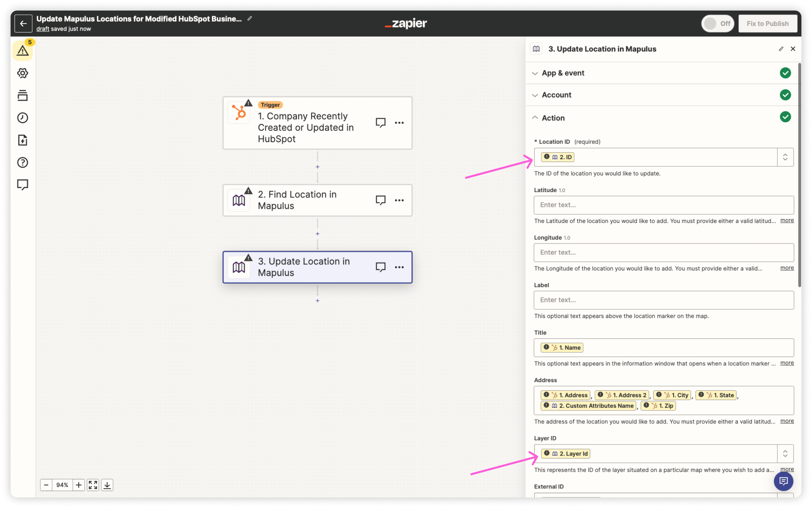Expand the Account section
The width and height of the screenshot is (812, 508).
(663, 95)
